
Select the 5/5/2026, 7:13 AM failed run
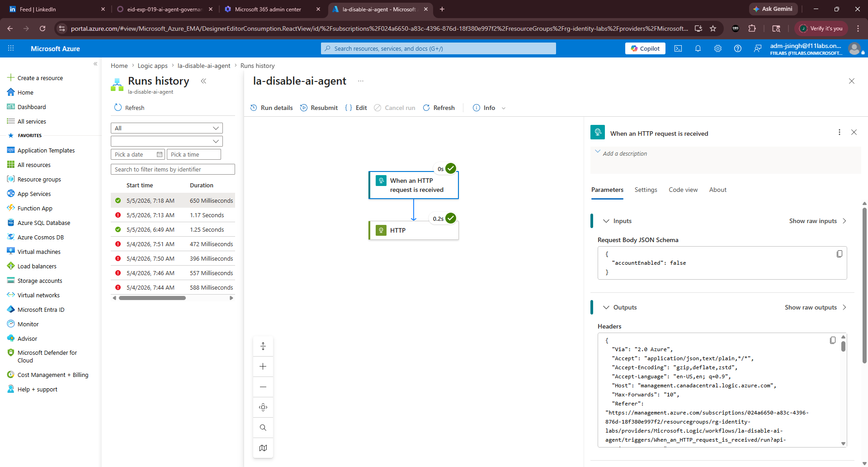pos(173,215)
